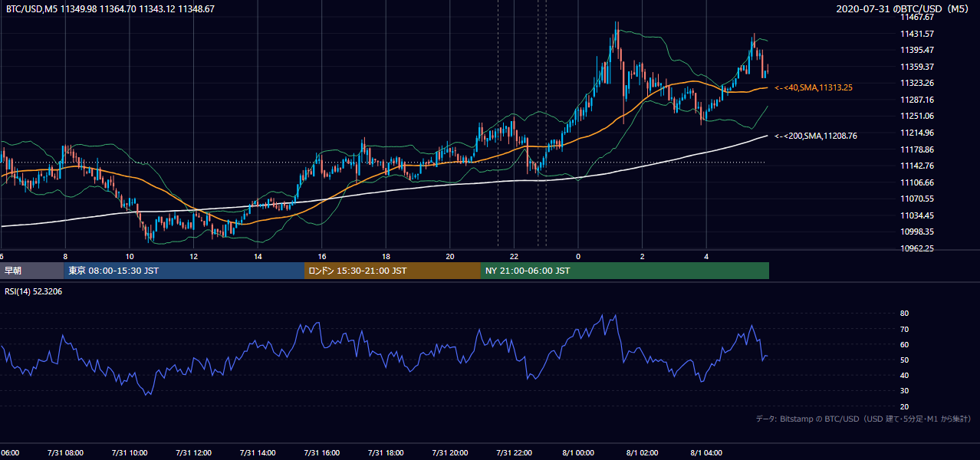
Task: Click price axis label 11142.76
Action: coord(917,166)
